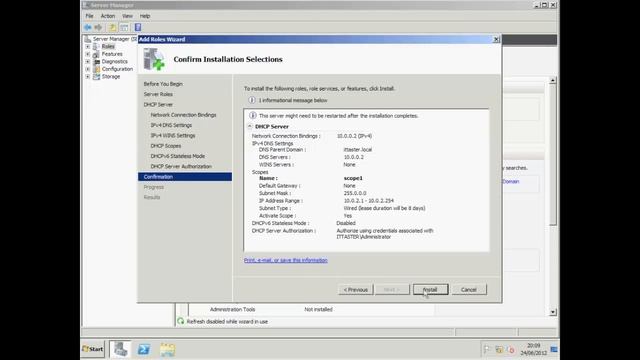Select Diagnostics in Server Manager tree

pyautogui.click(x=115, y=62)
